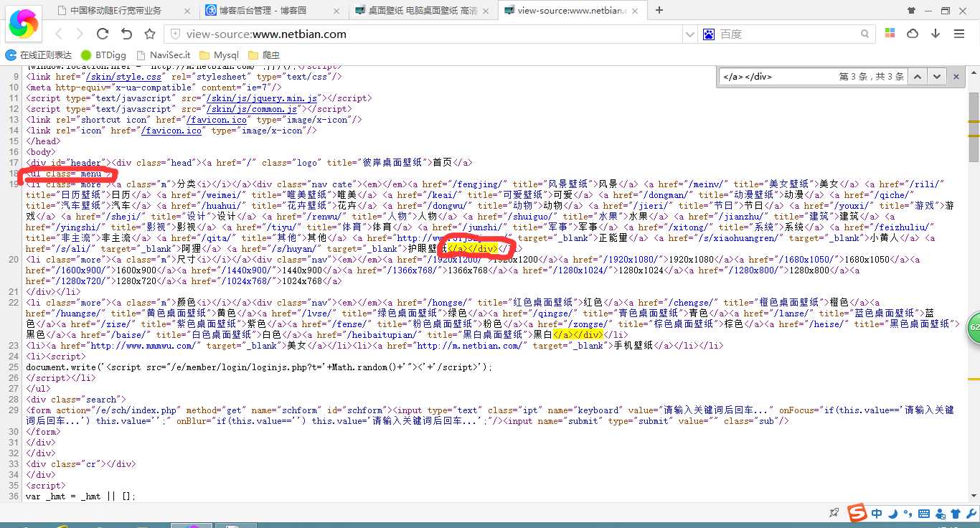Image resolution: width=980 pixels, height=528 pixels.
Task: Close the view-source tab
Action: coord(635,10)
